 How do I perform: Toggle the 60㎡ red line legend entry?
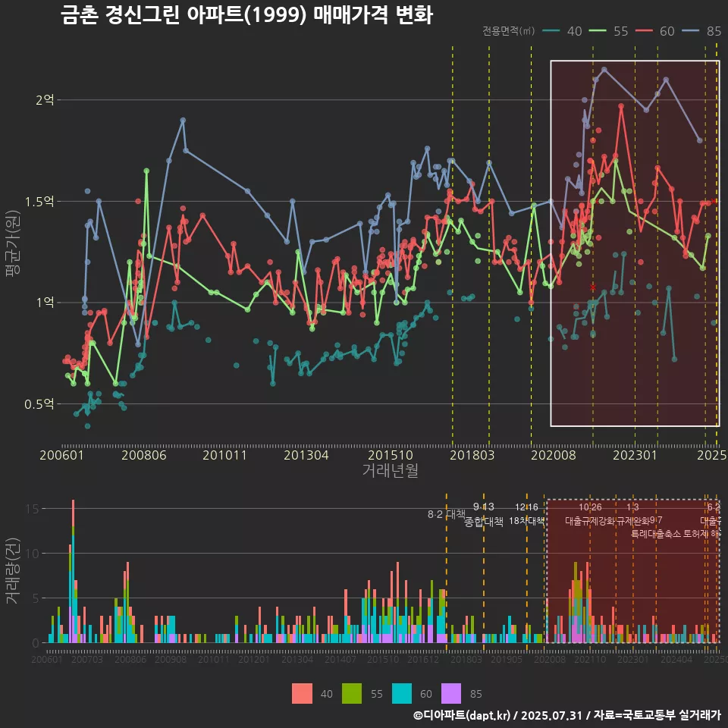(655, 31)
